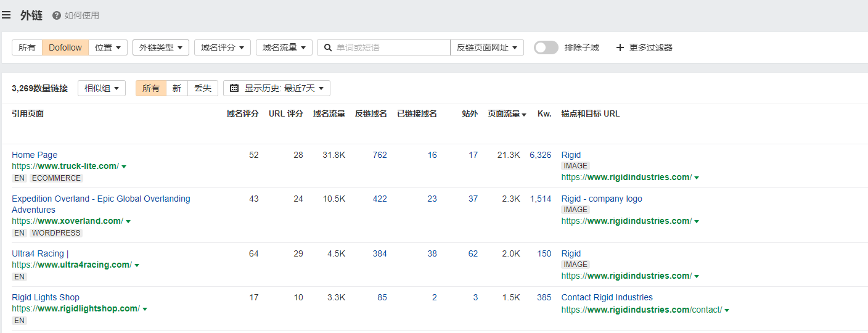Sort by 域名流量 column header
868x333 pixels.
(329, 113)
